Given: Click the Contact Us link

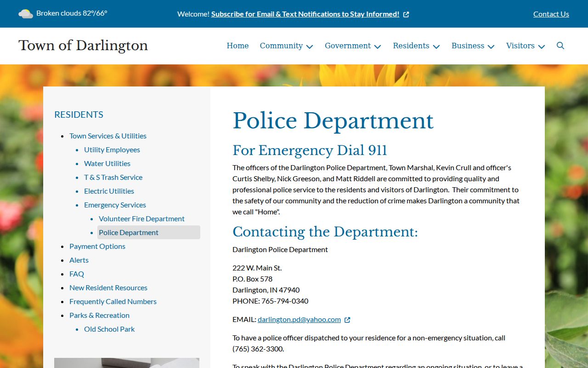Looking at the screenshot, I should pos(551,14).
